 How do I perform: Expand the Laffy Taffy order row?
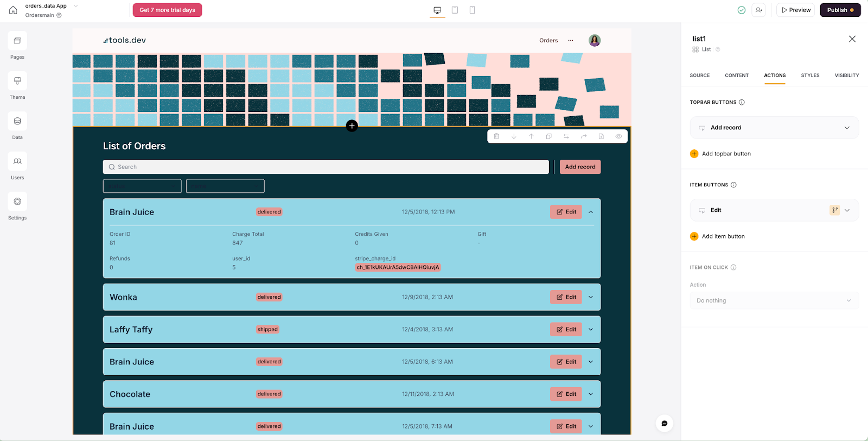click(591, 329)
